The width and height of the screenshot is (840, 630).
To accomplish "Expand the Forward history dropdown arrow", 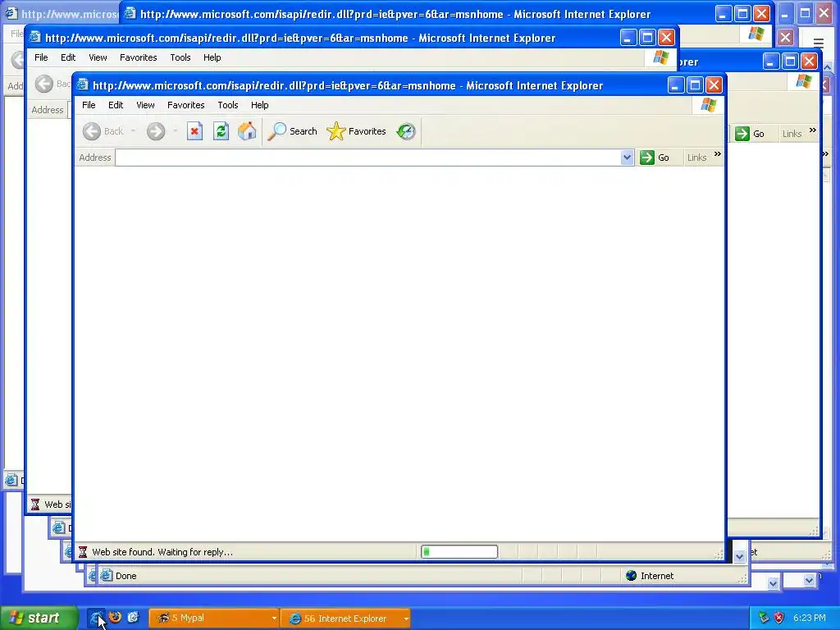I will (x=176, y=131).
